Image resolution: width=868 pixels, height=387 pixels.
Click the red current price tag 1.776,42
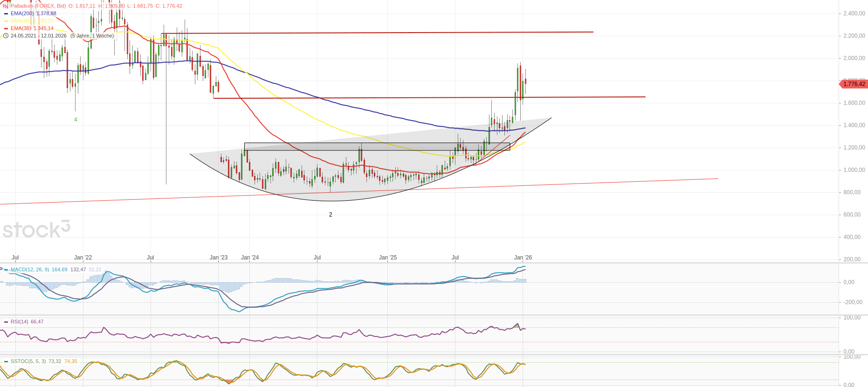(x=854, y=84)
